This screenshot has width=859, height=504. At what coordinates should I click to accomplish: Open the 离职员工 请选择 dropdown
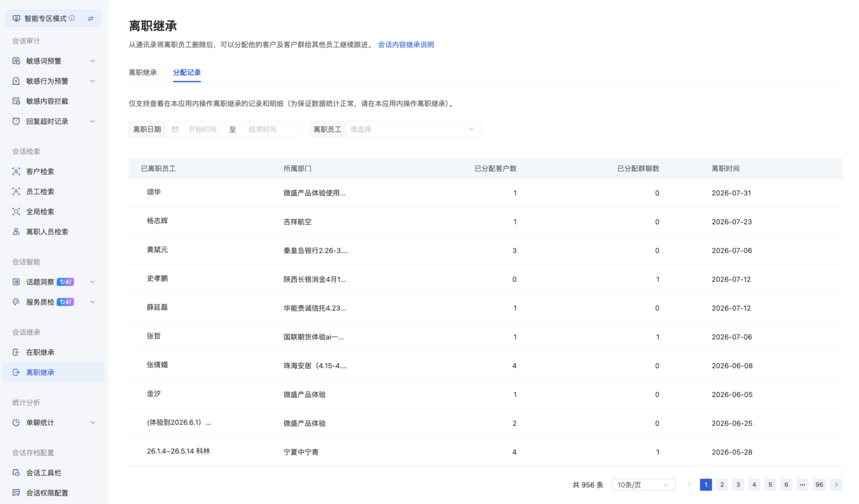click(413, 129)
